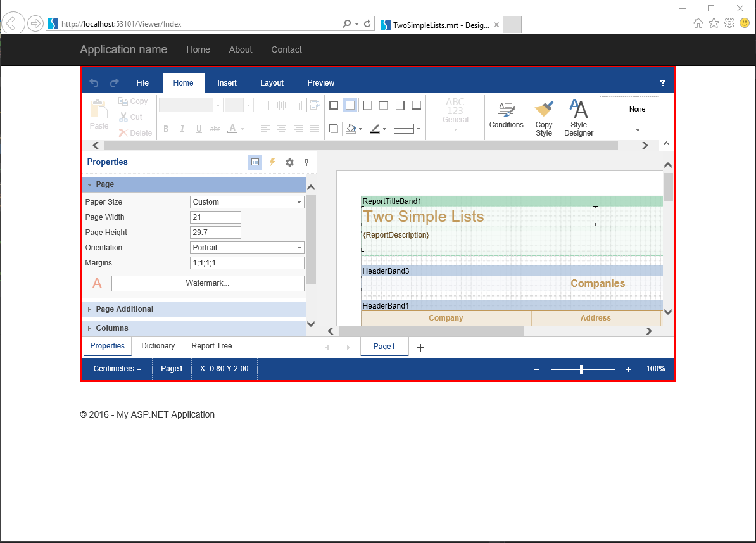Open the properties panel gear settings
The height and width of the screenshot is (543, 756).
click(x=289, y=163)
